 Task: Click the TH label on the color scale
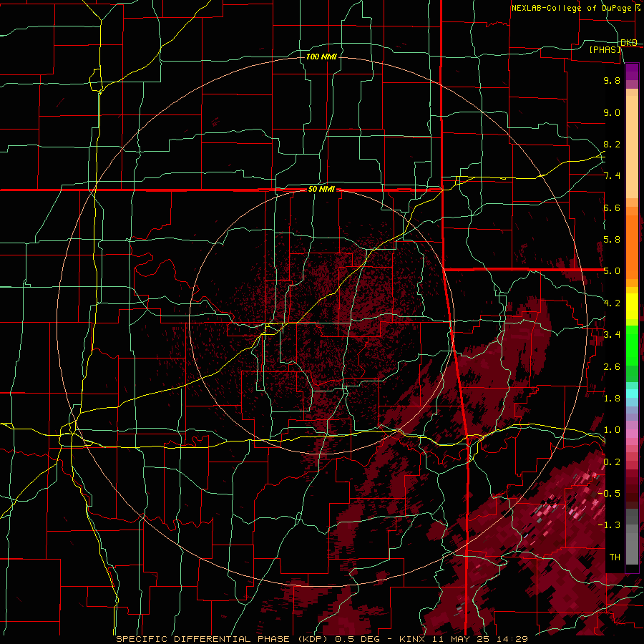[615, 557]
